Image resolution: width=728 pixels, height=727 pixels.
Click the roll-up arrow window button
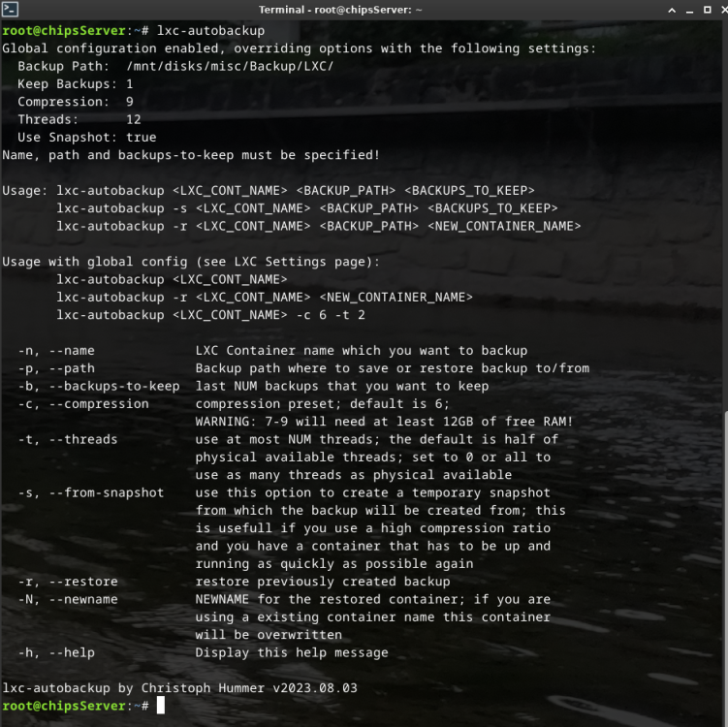point(672,10)
